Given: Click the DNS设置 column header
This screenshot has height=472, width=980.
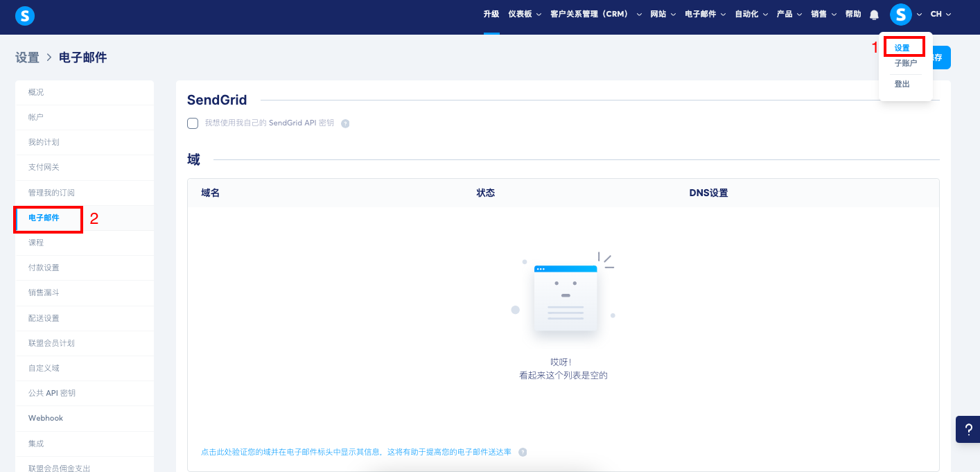Looking at the screenshot, I should pyautogui.click(x=708, y=193).
